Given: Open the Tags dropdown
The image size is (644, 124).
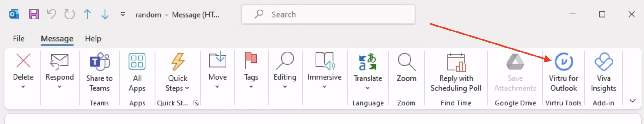Looking at the screenshot, I should (251, 87).
